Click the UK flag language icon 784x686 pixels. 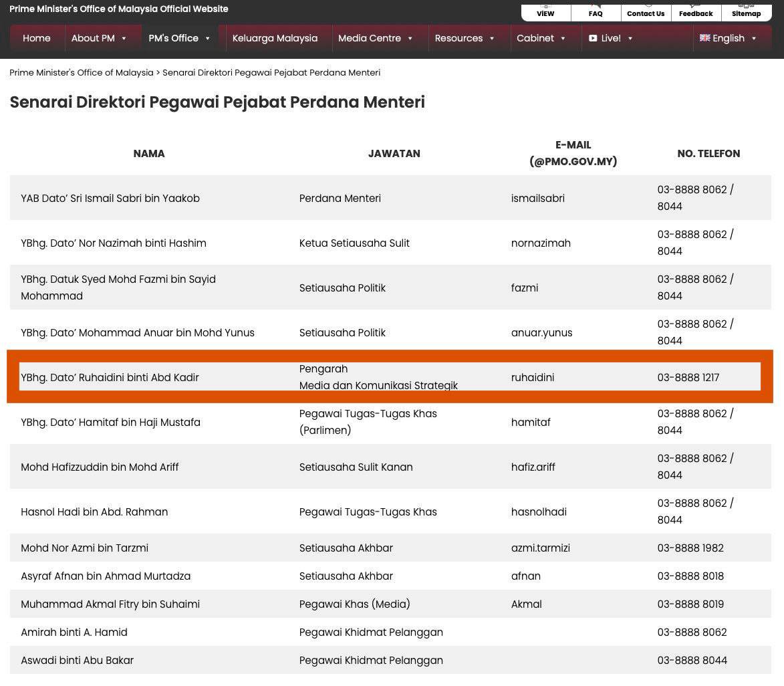[704, 38]
